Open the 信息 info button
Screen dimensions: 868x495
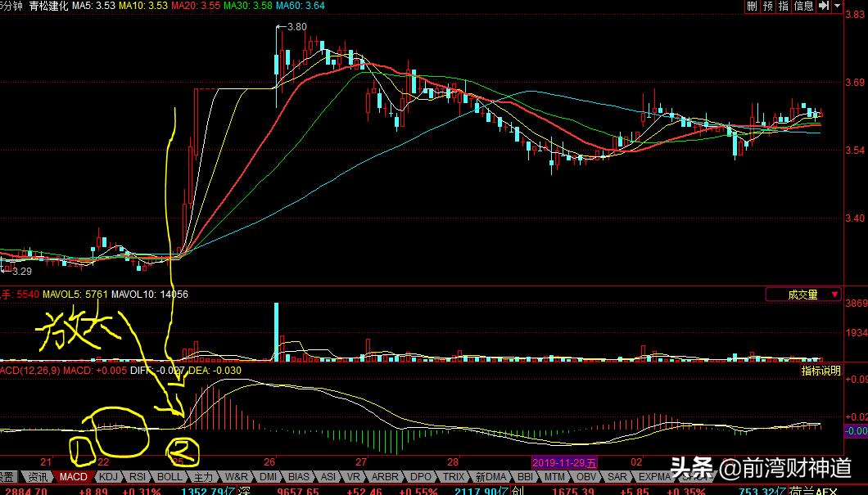803,6
